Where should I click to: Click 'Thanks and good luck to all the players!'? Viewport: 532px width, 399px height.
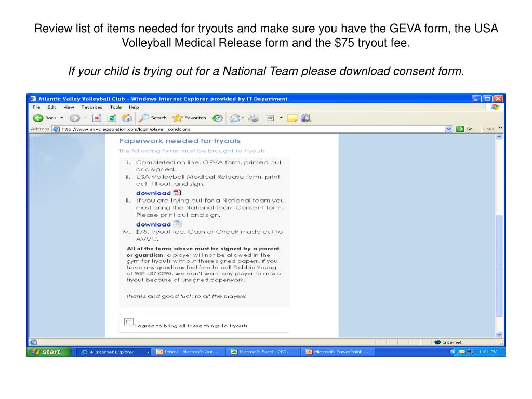coord(186,296)
